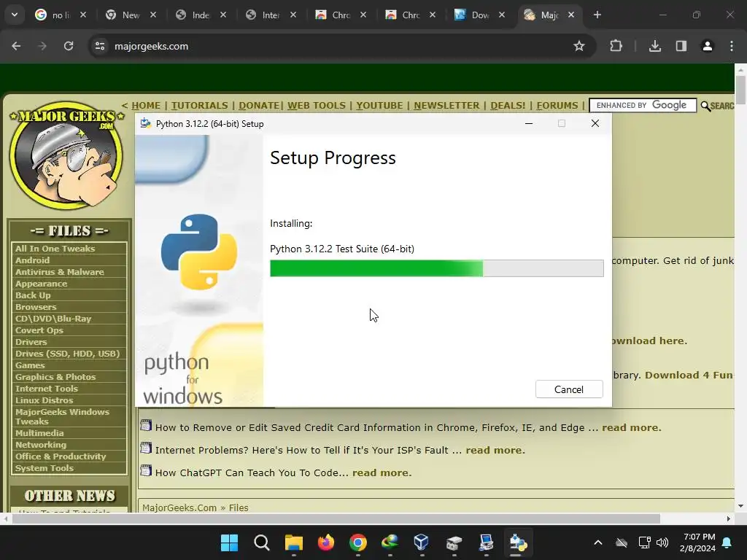Read more on ISP's Fault article
This screenshot has width=747, height=560.
click(495, 450)
